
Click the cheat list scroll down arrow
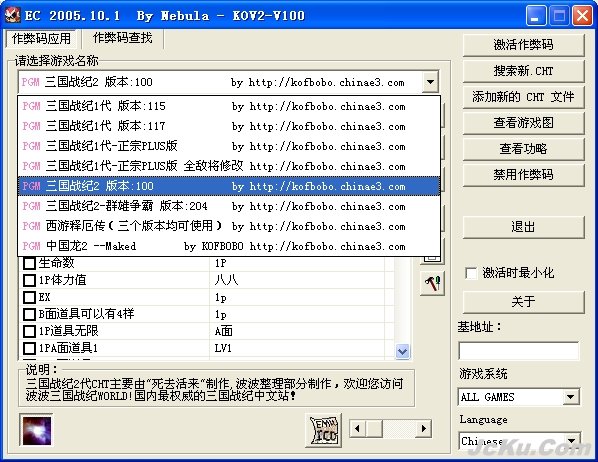click(x=402, y=351)
